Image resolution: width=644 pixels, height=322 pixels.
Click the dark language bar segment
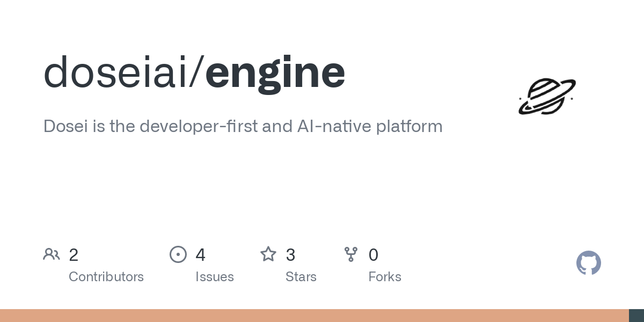coord(636,316)
